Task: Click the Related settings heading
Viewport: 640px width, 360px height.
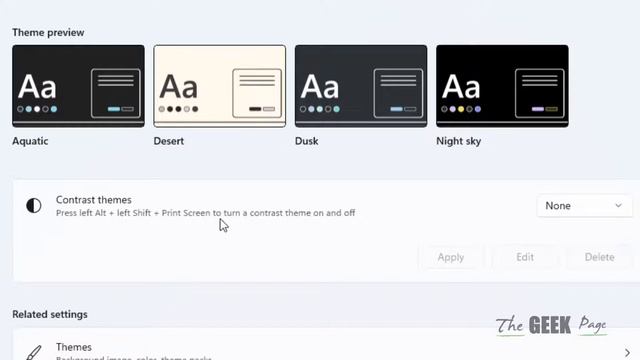Action: point(50,314)
